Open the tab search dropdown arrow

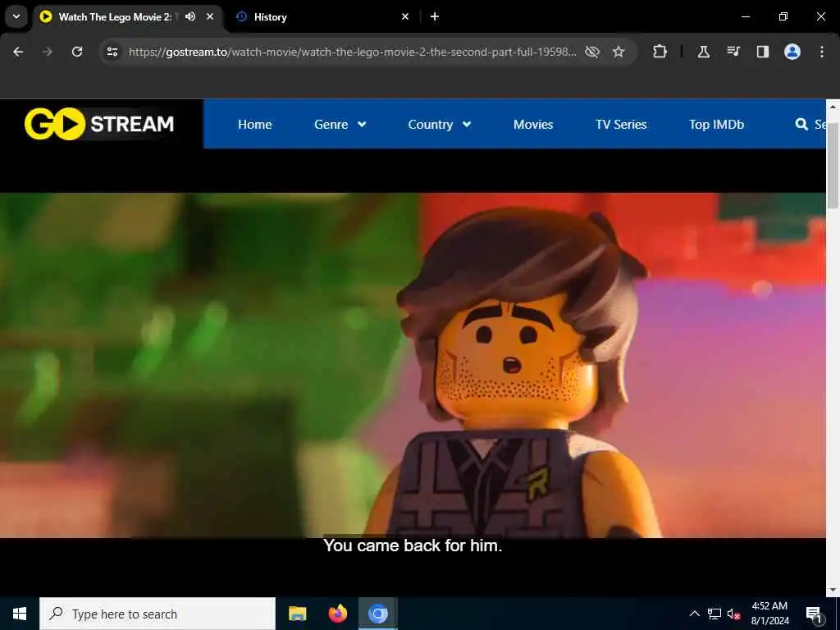(16, 16)
